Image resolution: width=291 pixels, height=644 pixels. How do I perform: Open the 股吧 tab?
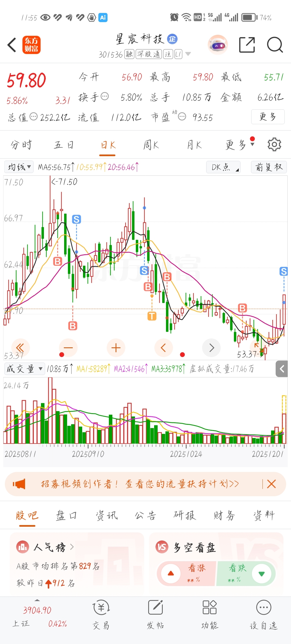tap(27, 515)
